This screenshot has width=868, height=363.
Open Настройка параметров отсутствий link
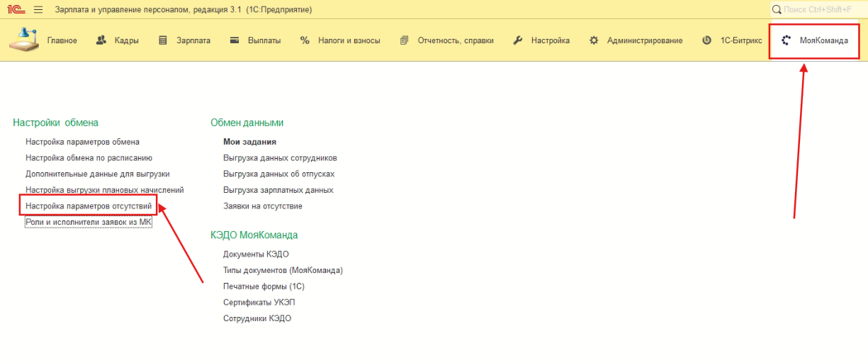(89, 206)
